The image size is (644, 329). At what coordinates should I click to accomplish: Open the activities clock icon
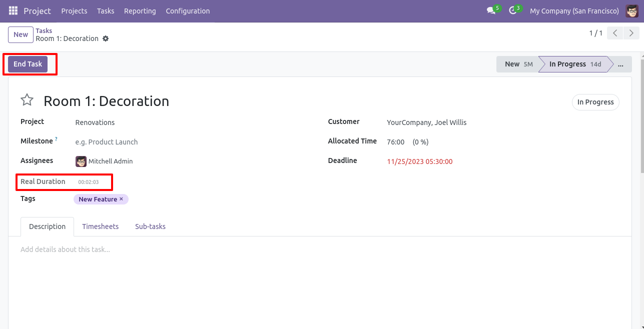tap(512, 10)
